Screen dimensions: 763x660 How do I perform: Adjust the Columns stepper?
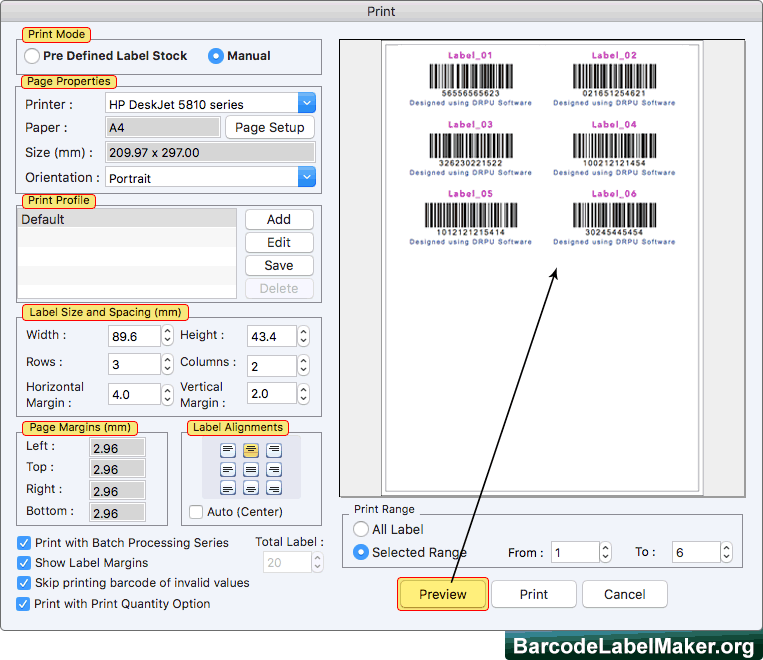pos(304,366)
